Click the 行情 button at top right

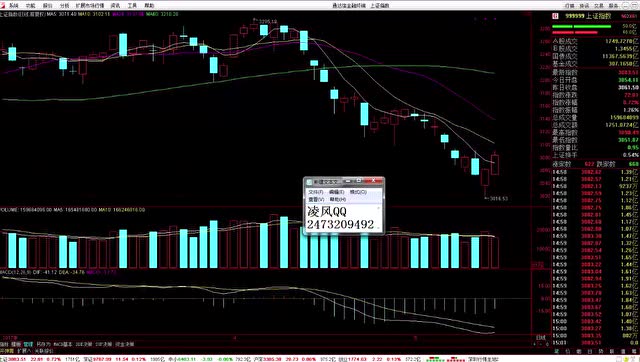570,5
